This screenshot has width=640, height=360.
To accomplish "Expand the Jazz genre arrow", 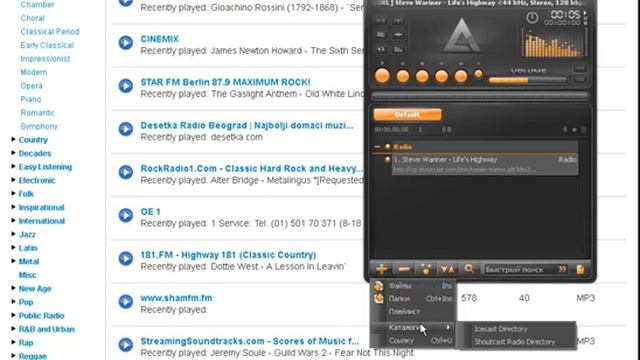I will point(13,234).
